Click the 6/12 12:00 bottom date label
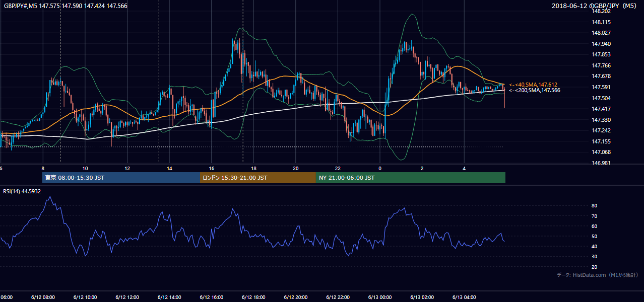The width and height of the screenshot is (644, 302). (126, 297)
